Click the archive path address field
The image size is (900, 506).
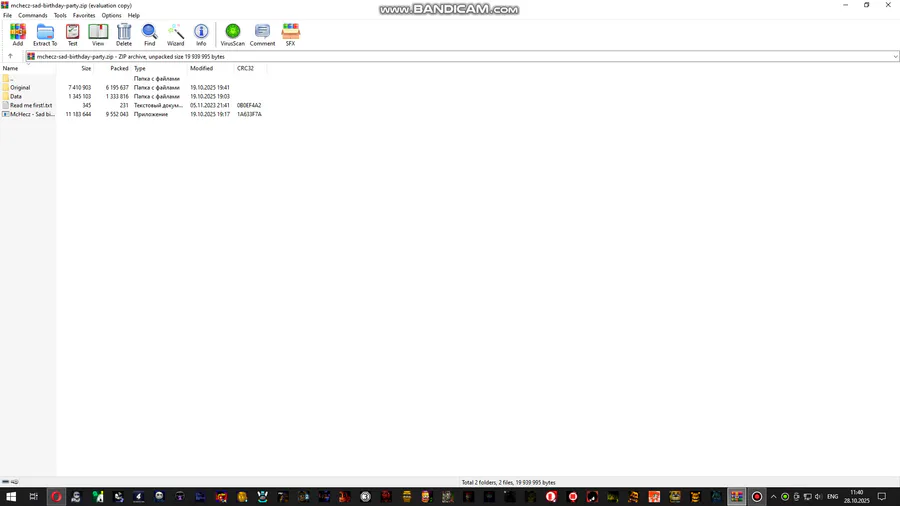point(458,57)
